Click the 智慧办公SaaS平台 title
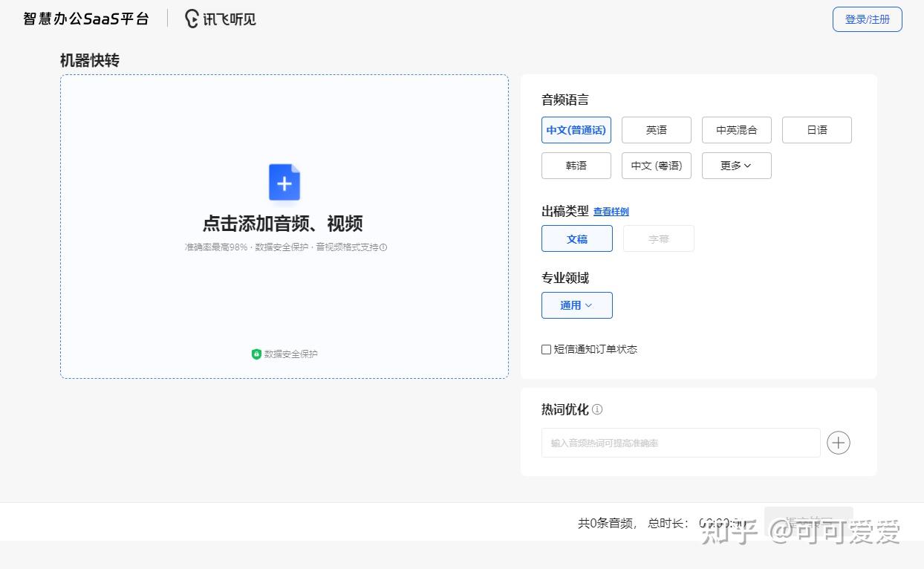The image size is (924, 569). coord(86,19)
